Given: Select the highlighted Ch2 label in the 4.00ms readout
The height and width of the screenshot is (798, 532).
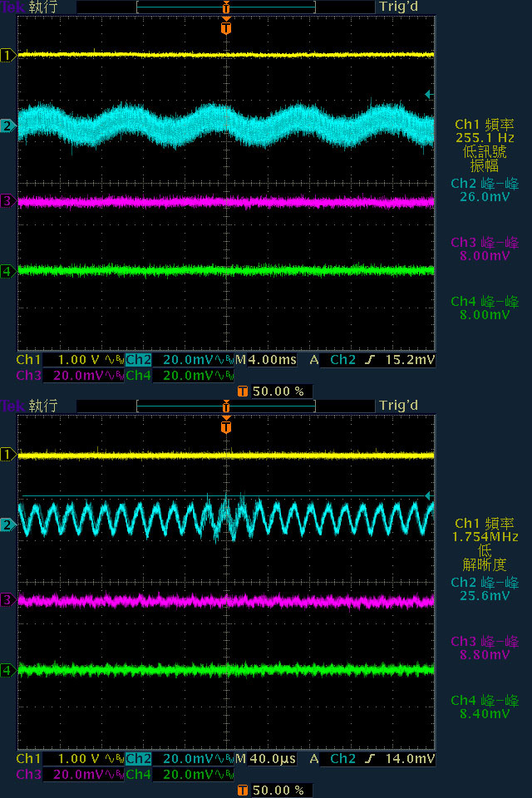Looking at the screenshot, I should coord(139,360).
